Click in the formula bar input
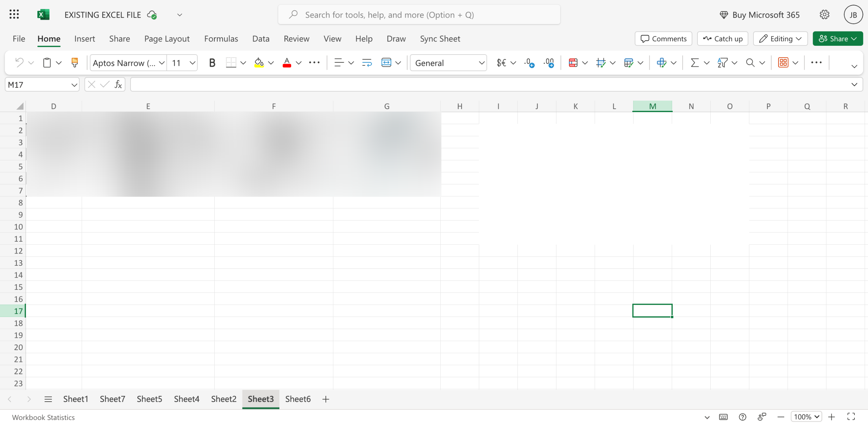868x423 pixels. point(488,85)
